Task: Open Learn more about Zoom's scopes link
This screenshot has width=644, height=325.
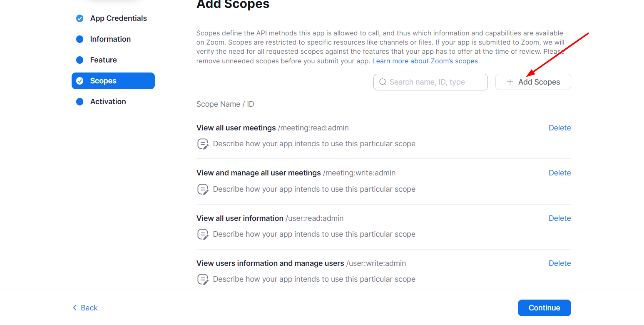Action: 425,61
